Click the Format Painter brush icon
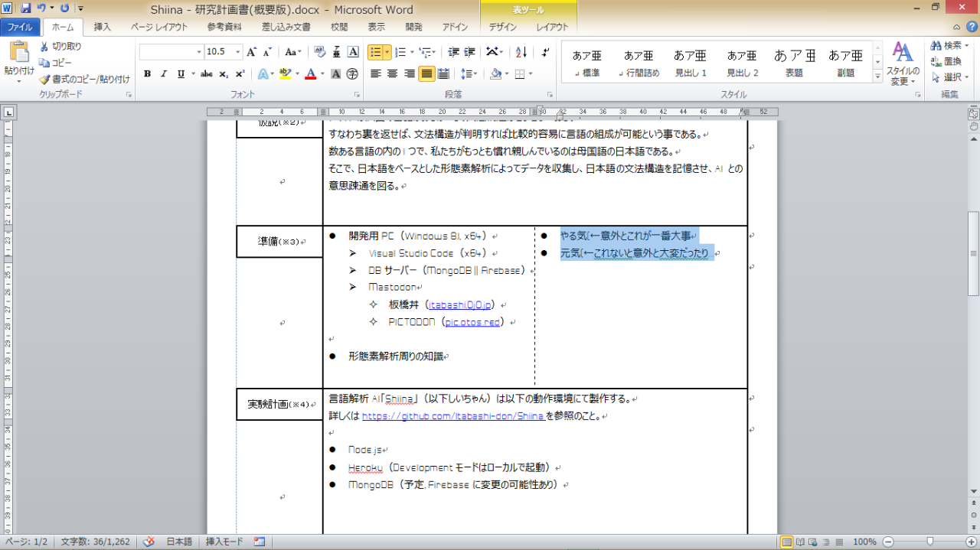This screenshot has height=550, width=980. pos(44,79)
